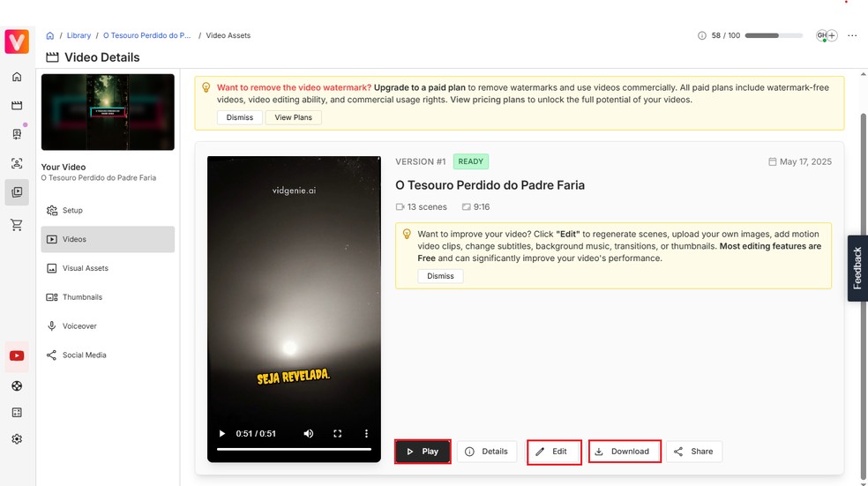Image resolution: width=868 pixels, height=486 pixels.
Task: Open the grid calculator icon in sidebar
Action: [x=17, y=413]
